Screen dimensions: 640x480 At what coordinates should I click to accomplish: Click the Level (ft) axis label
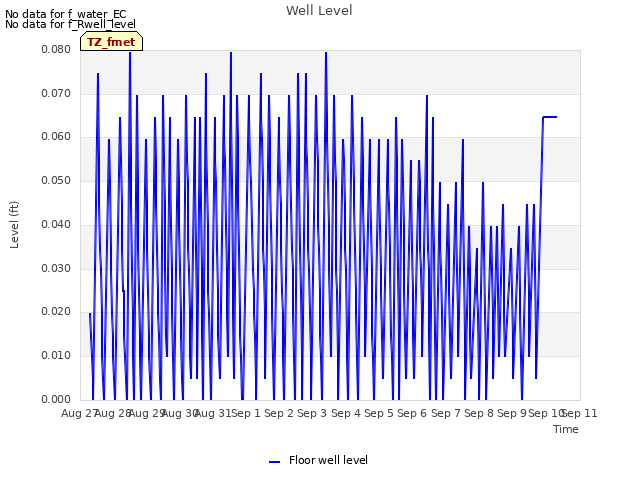pos(14,225)
